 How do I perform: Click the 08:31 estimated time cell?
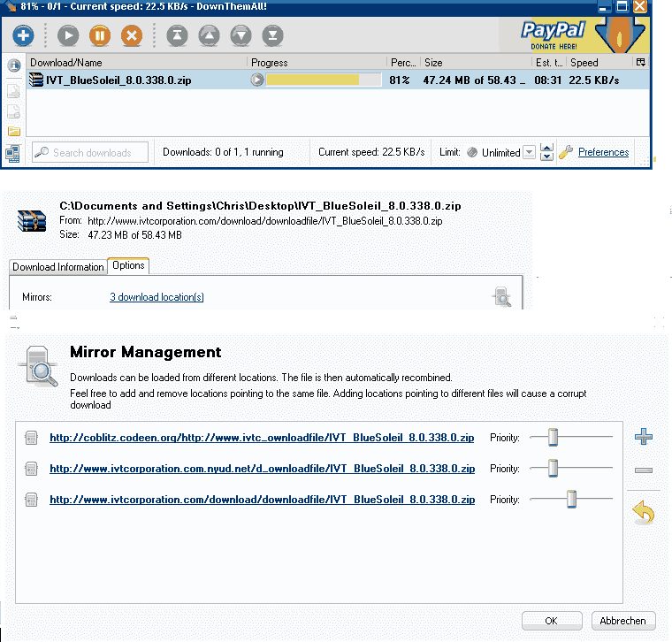click(x=547, y=80)
